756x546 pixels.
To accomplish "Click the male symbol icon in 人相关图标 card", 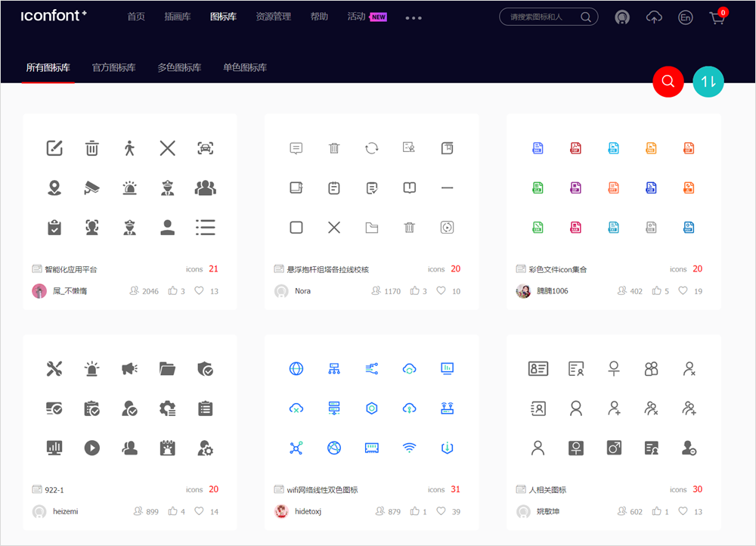I will 614,448.
